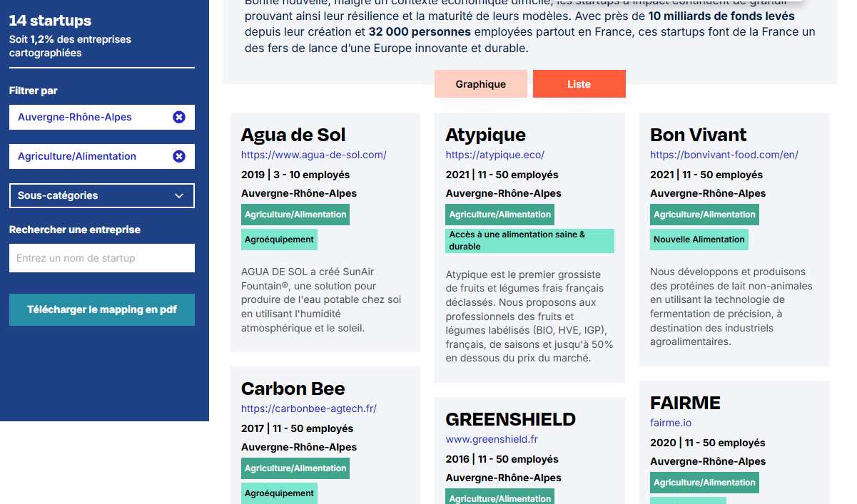Screen dimensions: 857x504
Task: Click the Agua de Sol card title
Action: point(293,135)
